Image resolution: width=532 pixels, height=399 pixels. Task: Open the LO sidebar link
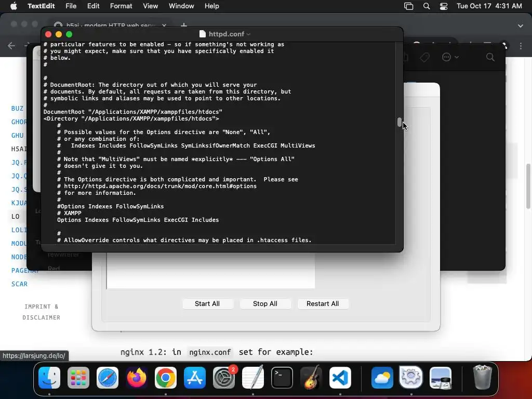pos(15,217)
